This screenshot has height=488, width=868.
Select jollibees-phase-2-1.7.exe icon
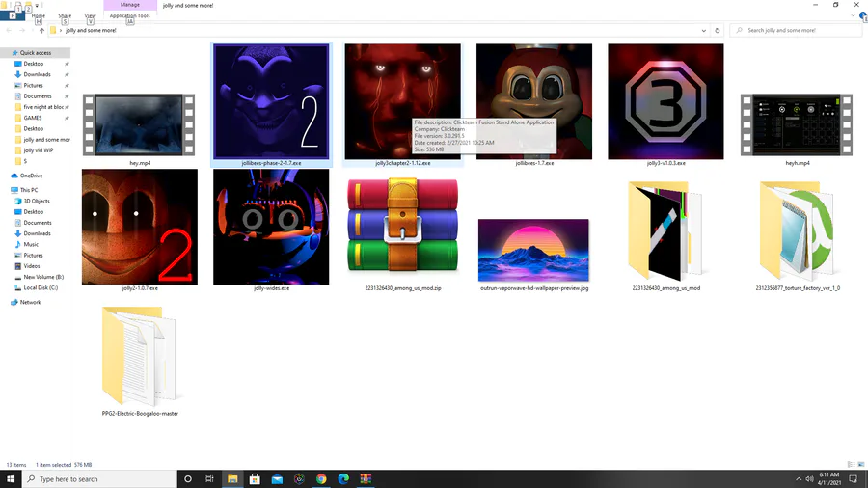click(x=271, y=102)
